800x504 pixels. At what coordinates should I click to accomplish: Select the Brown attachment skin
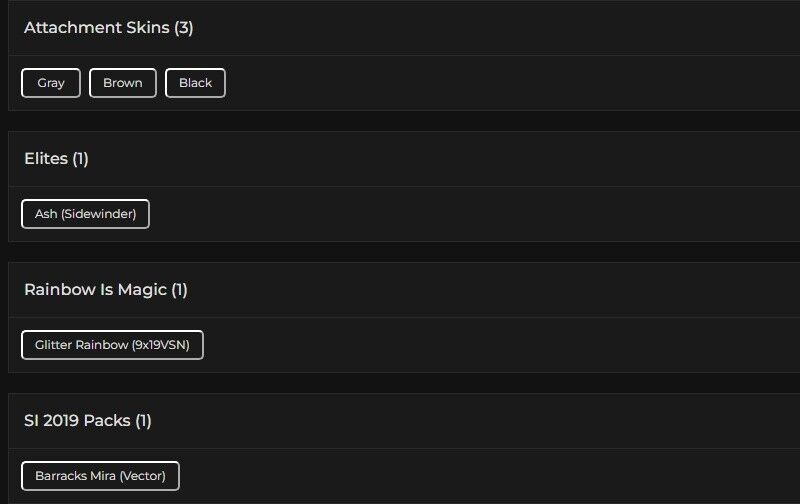123,83
